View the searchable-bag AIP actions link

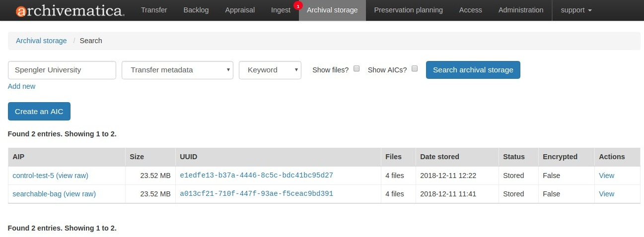[x=606, y=194]
